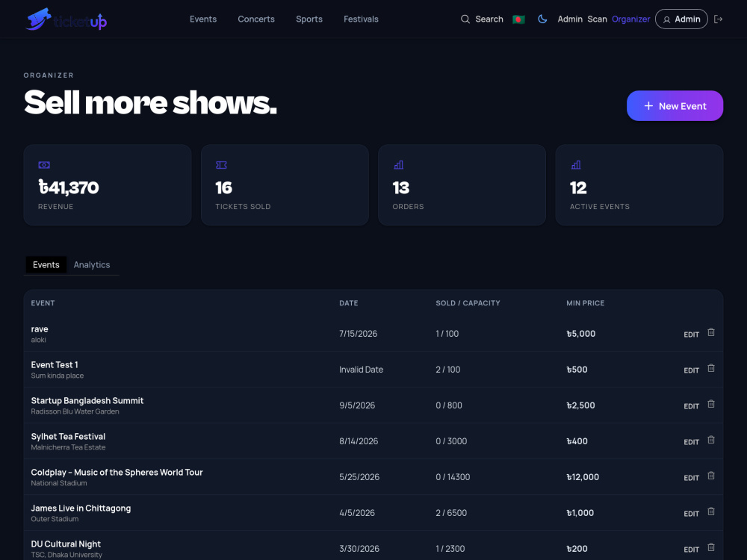Click the 12 active events value
Image resolution: width=747 pixels, height=560 pixels.
pos(578,187)
